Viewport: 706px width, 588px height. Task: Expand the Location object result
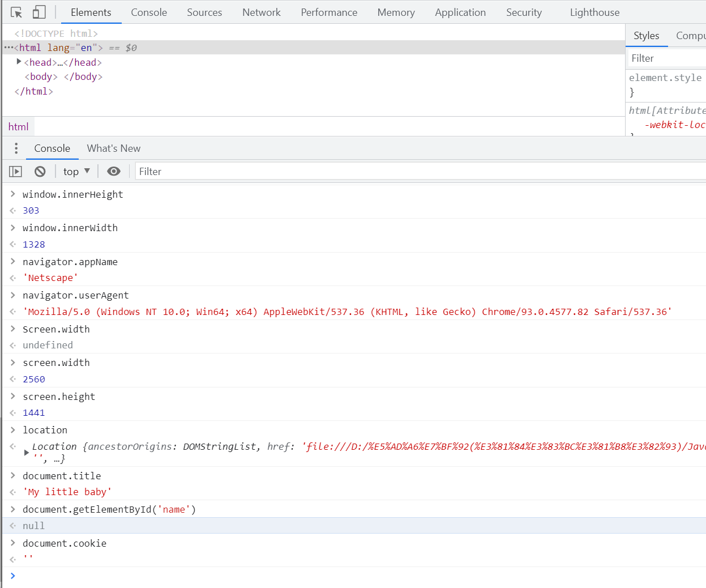click(x=27, y=453)
